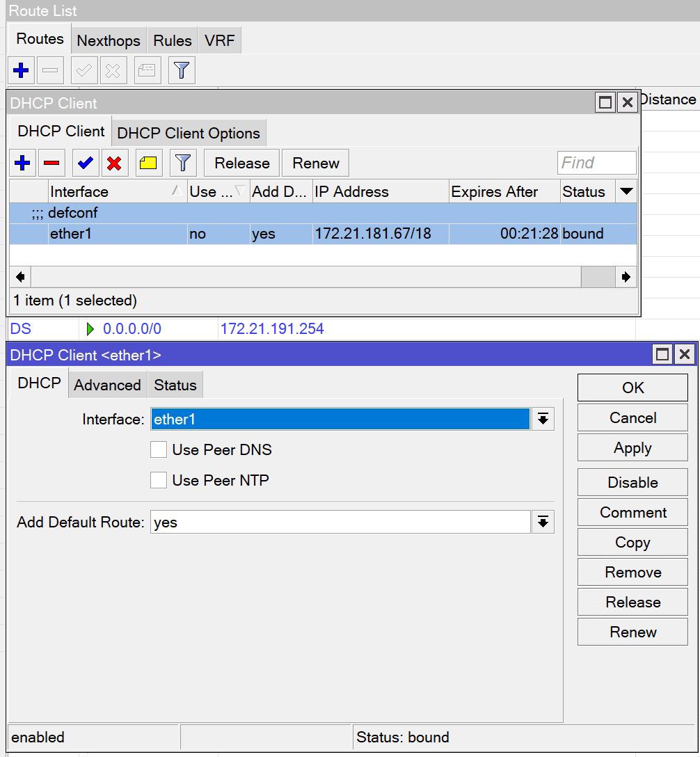Add a new route in Route List
Viewport: 700px width, 757px height.
pos(22,70)
